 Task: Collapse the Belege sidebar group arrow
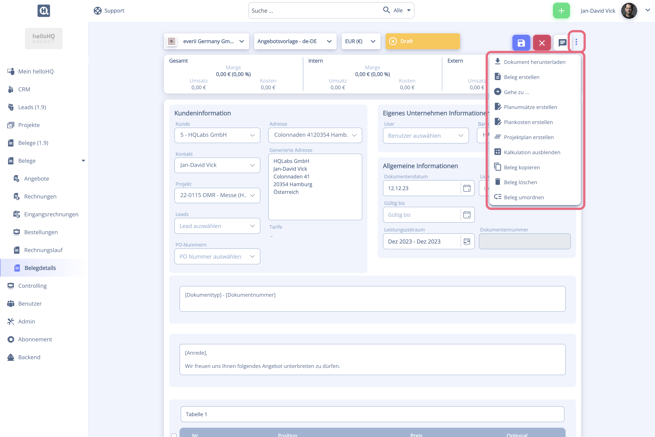click(83, 161)
